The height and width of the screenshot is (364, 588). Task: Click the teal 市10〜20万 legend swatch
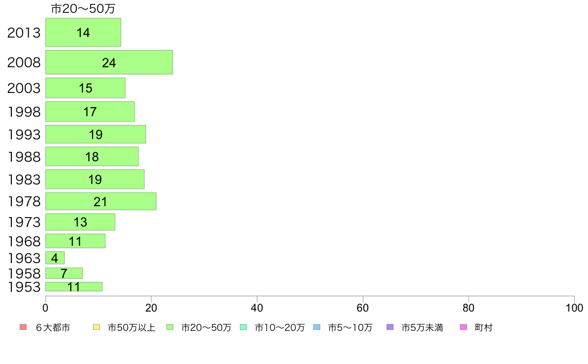244,327
